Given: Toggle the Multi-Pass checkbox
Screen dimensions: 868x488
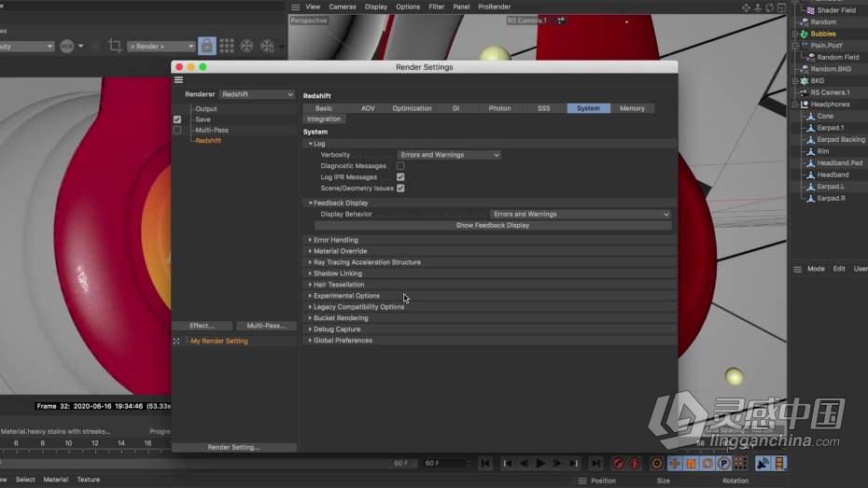Looking at the screenshot, I should click(x=177, y=130).
